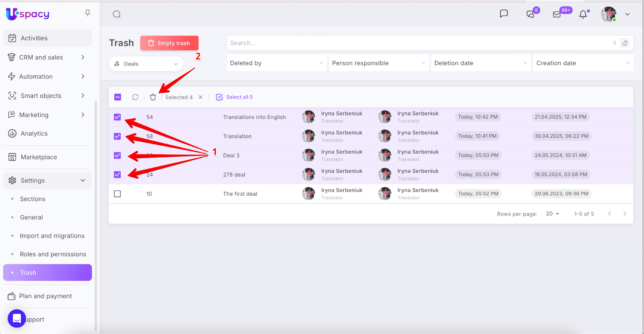Open the mail inbox icon
644x334 pixels.
[x=557, y=15]
